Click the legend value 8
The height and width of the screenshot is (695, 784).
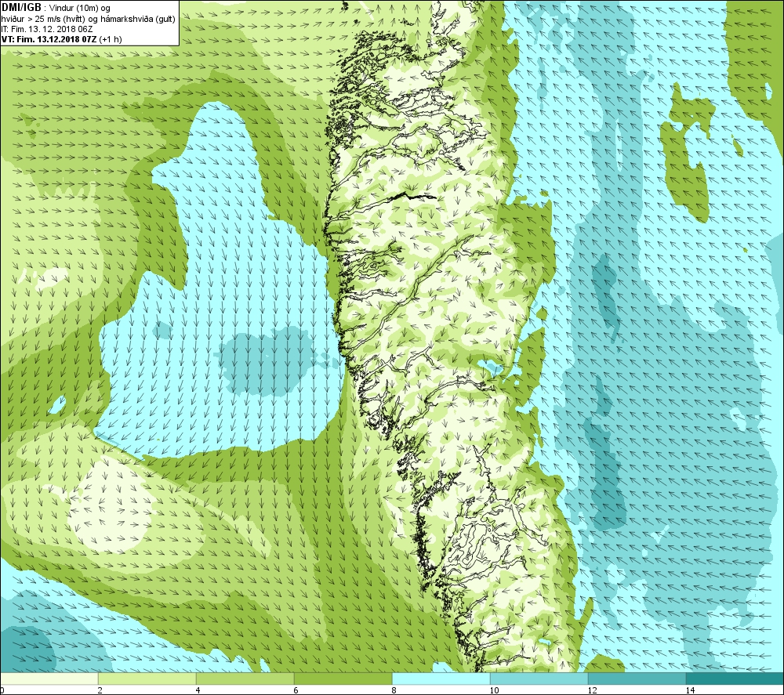pyautogui.click(x=394, y=690)
